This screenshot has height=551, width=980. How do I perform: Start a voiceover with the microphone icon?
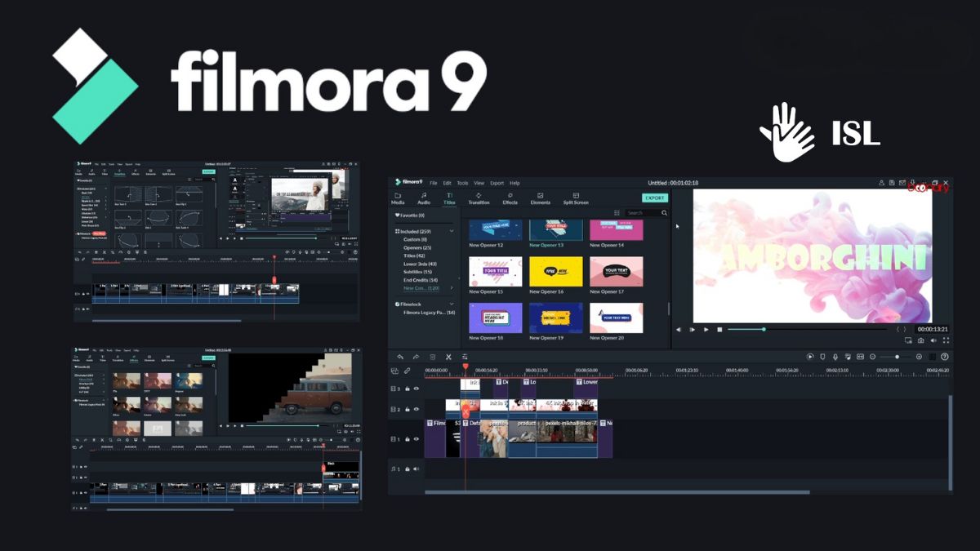point(835,357)
